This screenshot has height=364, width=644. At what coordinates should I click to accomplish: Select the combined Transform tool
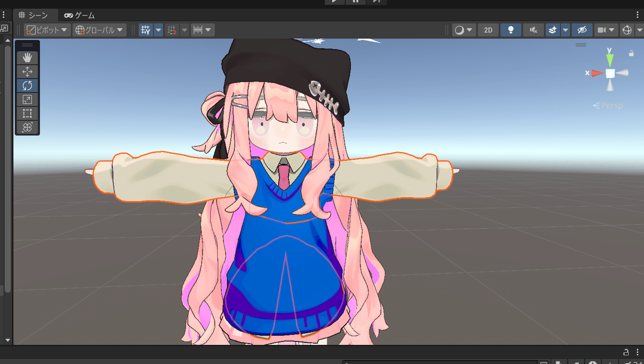[x=27, y=127]
